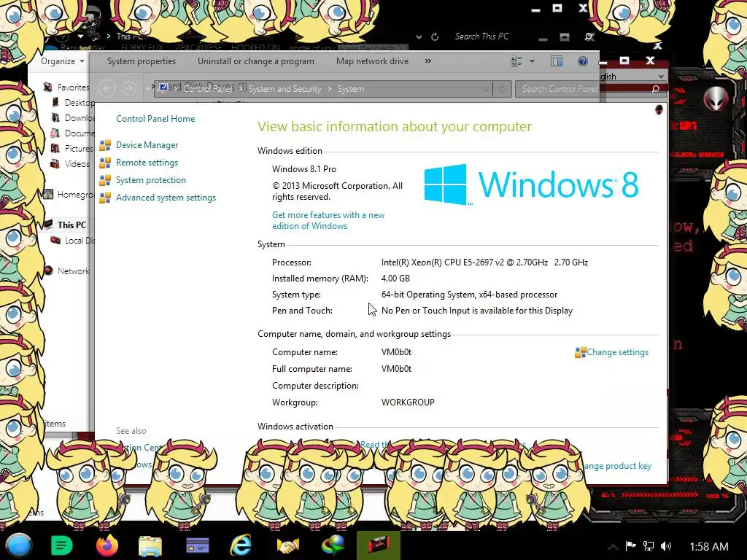This screenshot has height=560, width=747.
Task: Click Get more features with a new edition link
Action: [x=328, y=220]
